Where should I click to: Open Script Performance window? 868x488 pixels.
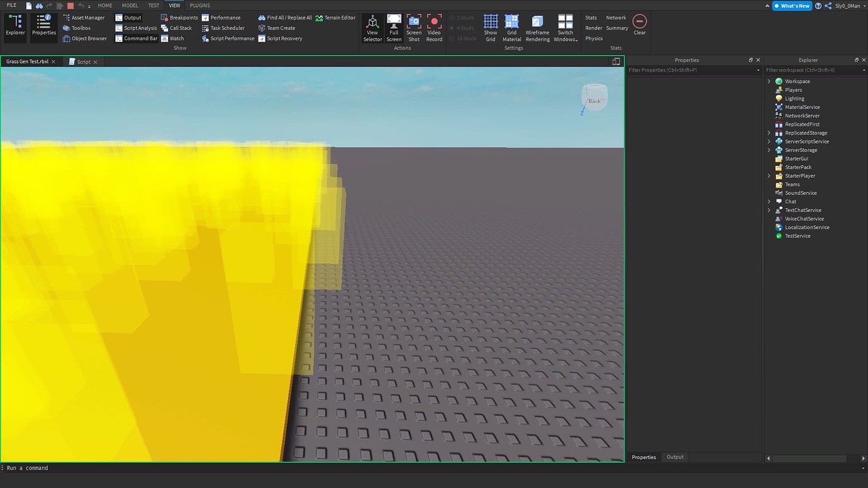click(228, 38)
